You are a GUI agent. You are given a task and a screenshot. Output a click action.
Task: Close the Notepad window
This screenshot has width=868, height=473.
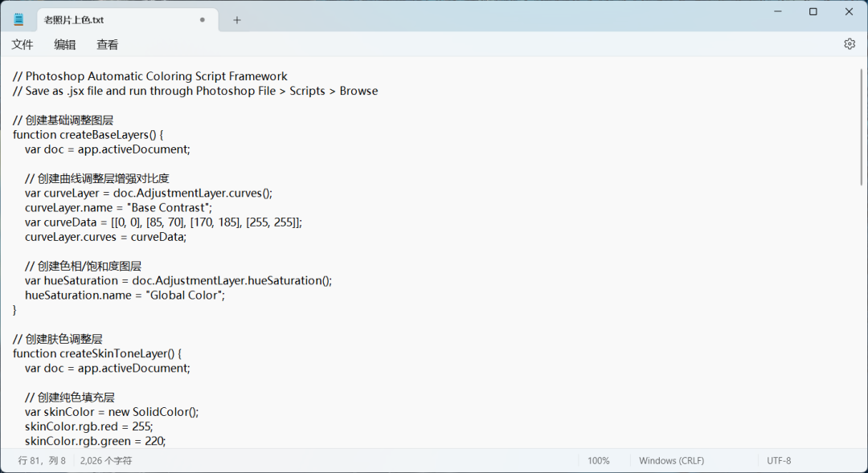tap(849, 12)
